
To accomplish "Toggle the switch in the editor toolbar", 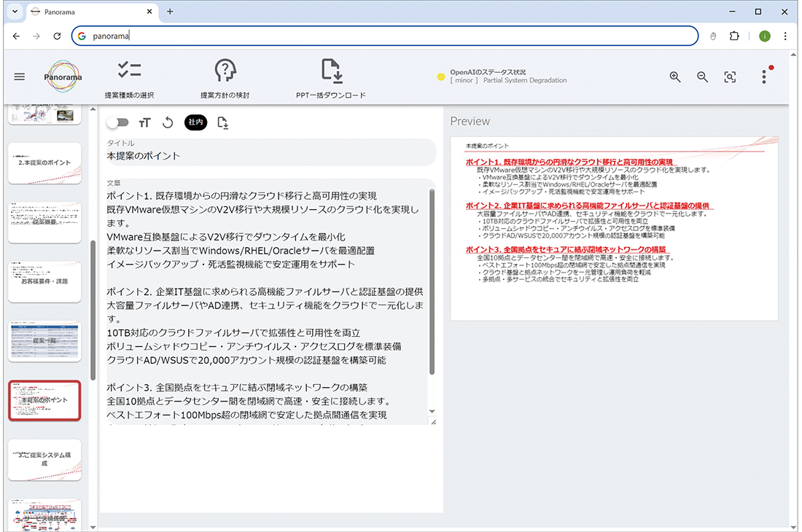I will pos(117,122).
